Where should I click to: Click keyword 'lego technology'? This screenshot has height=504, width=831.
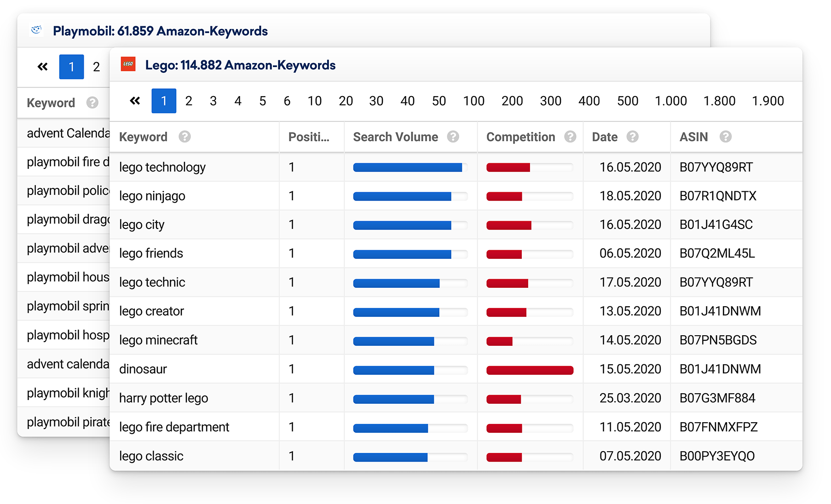click(x=162, y=167)
